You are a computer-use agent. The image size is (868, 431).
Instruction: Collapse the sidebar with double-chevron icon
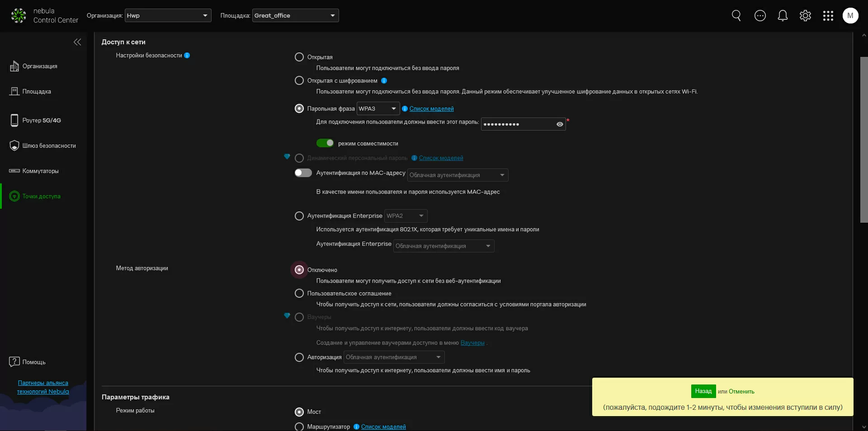[77, 42]
